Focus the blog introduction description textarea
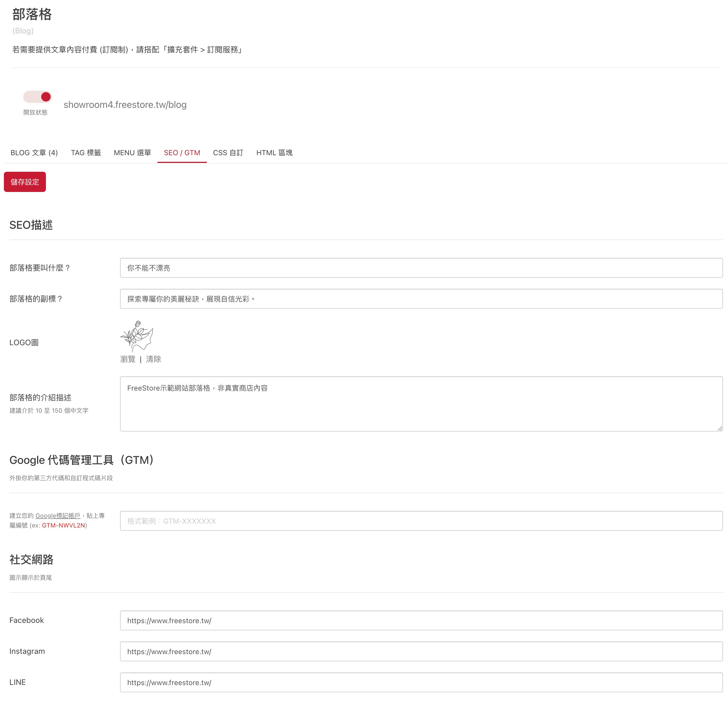Viewport: 728px width, 702px height. tap(421, 404)
